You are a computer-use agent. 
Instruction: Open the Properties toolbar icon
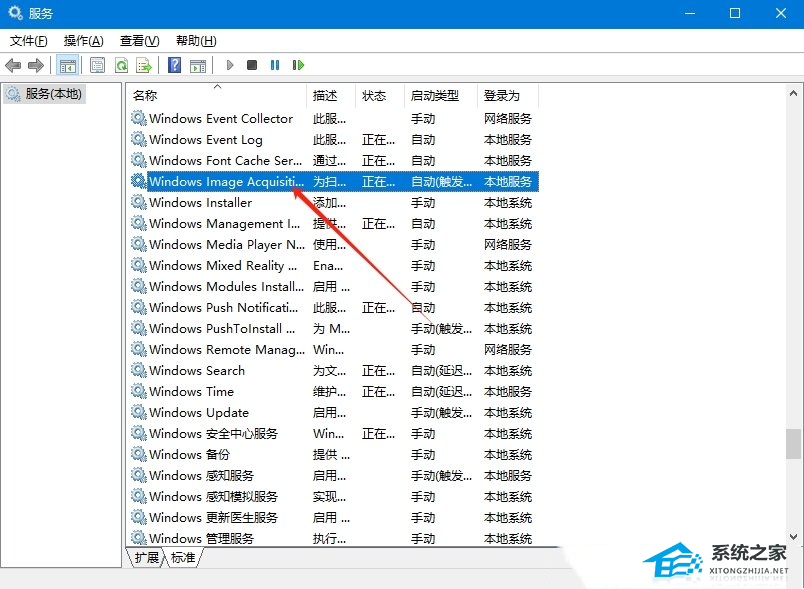click(x=97, y=65)
